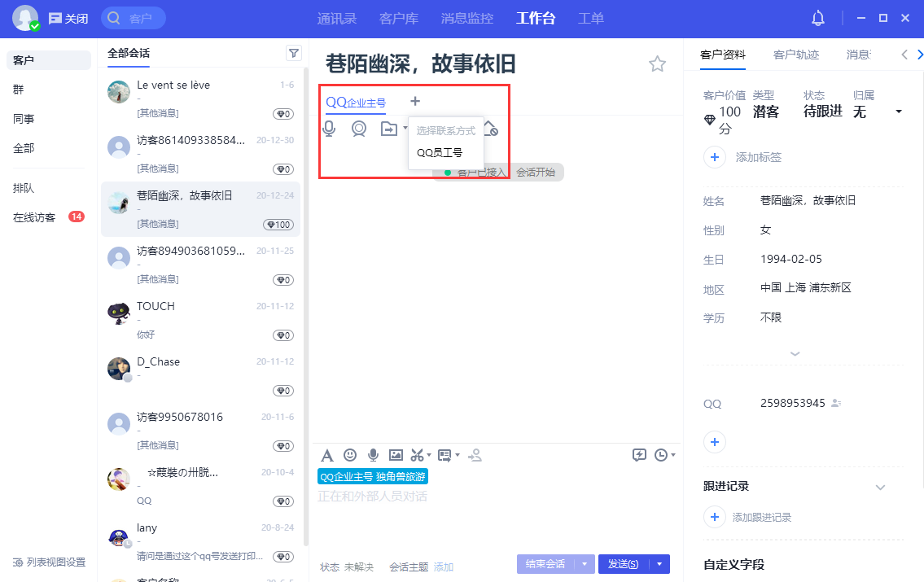The width and height of the screenshot is (924, 582).
Task: Click the 关闭 chat icon button
Action: click(68, 18)
